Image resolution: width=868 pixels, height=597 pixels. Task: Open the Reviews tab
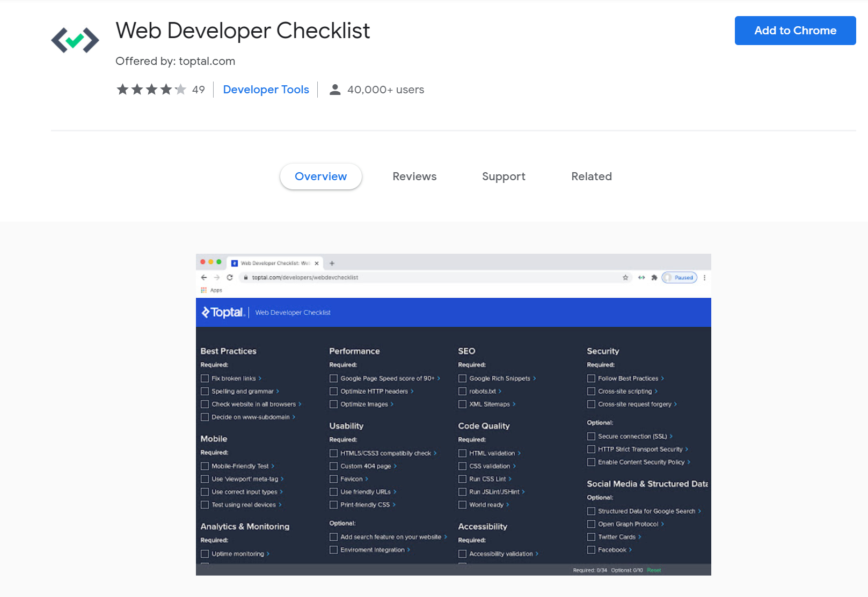414,176
